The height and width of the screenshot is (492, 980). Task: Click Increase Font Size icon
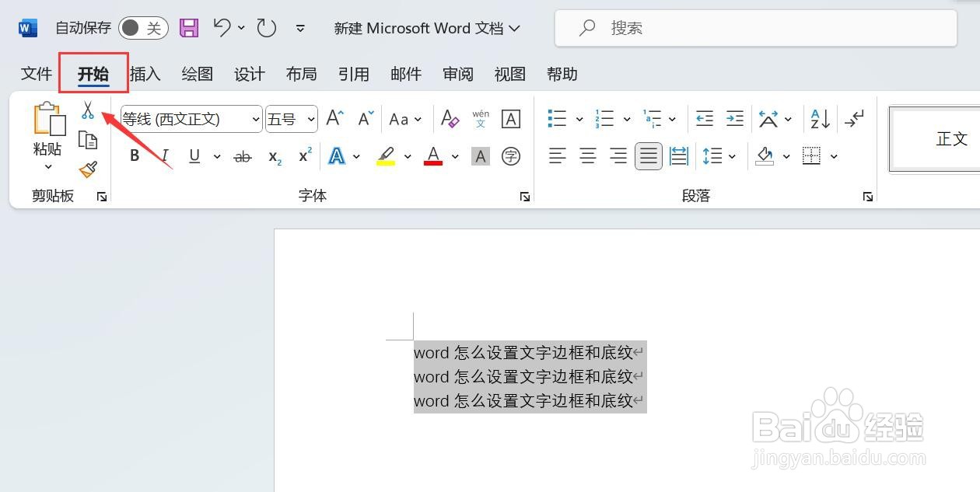pyautogui.click(x=334, y=118)
